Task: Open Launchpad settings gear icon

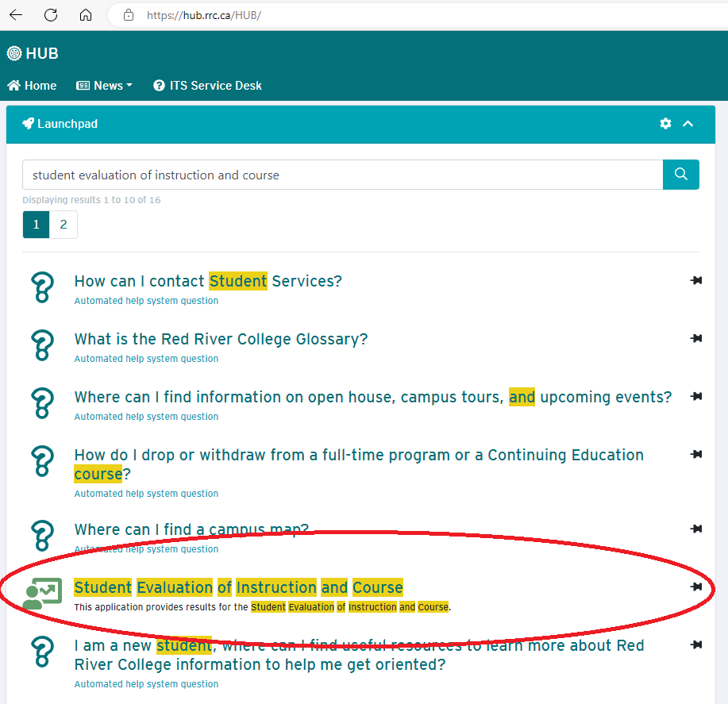Action: (665, 124)
